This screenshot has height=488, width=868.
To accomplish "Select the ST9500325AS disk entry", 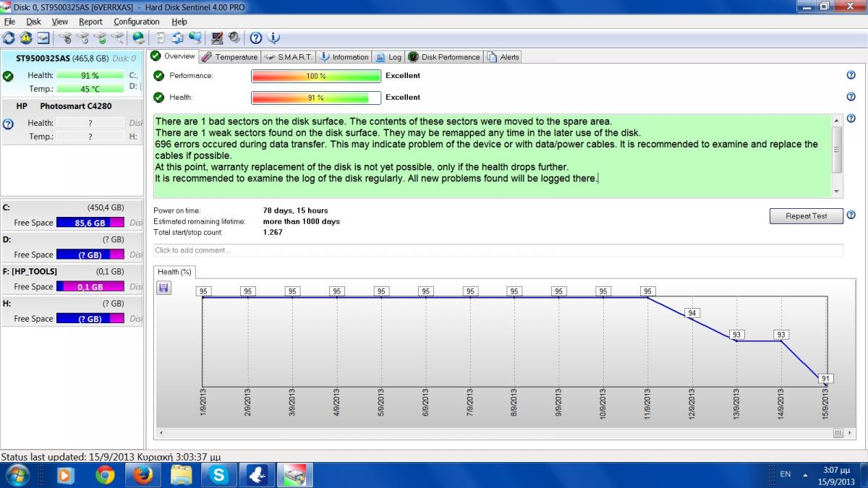I will click(x=72, y=72).
